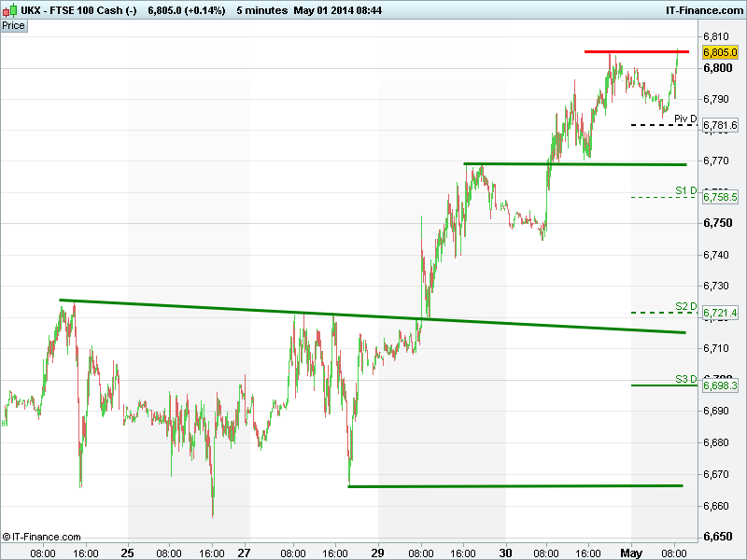Click the 6,758.5 support price box

(720, 197)
